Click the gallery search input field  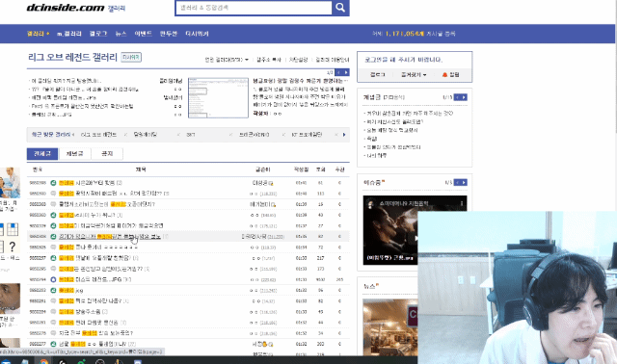click(254, 8)
